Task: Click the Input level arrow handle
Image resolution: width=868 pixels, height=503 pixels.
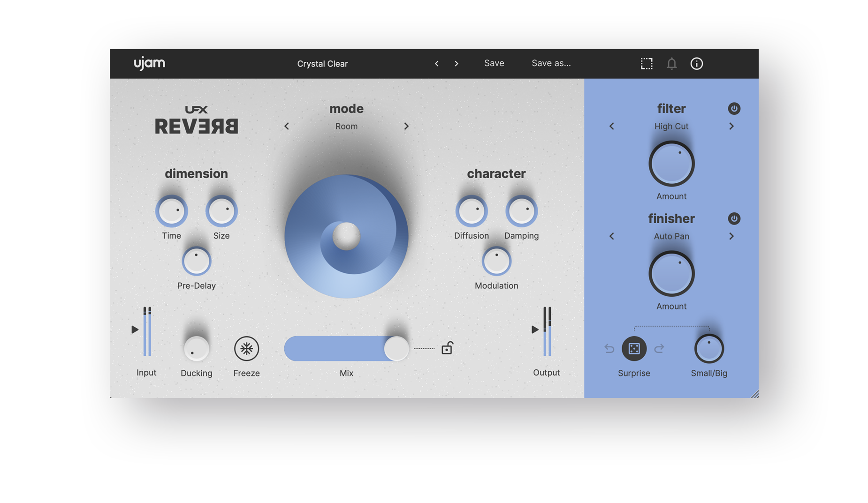Action: coord(135,330)
